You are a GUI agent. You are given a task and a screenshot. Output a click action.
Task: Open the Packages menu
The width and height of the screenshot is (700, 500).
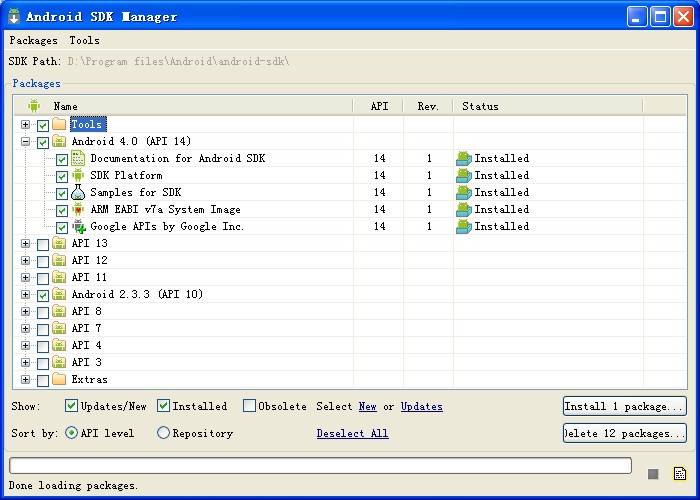(x=33, y=40)
